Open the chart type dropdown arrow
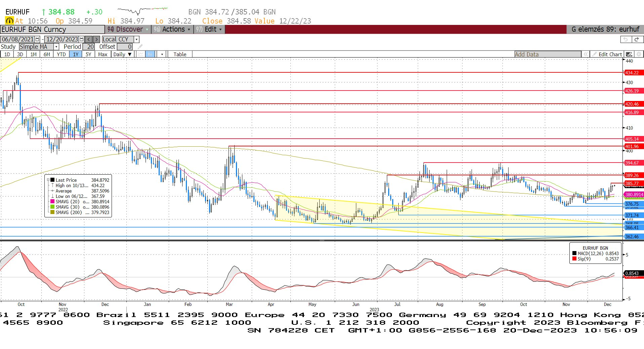 coord(162,54)
